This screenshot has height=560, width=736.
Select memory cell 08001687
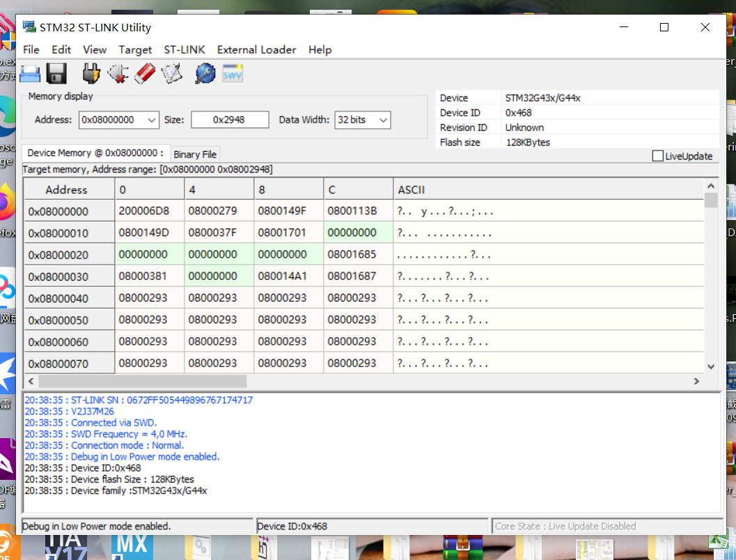(x=358, y=277)
